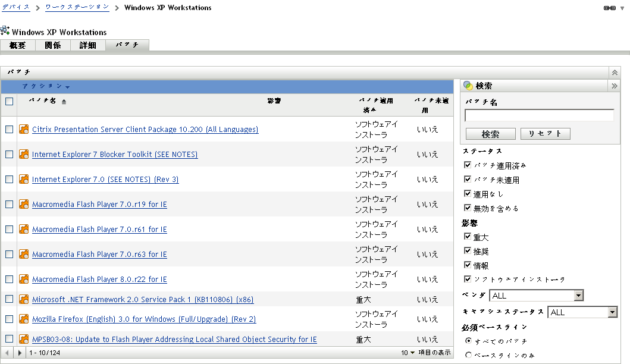Open the キャッシュステータス ALL dropdown

613,312
